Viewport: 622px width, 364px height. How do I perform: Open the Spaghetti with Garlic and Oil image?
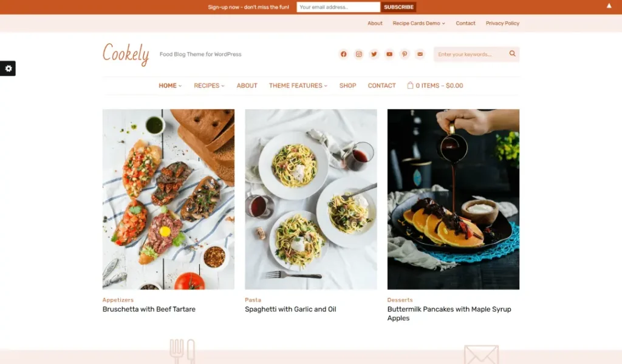pos(311,199)
